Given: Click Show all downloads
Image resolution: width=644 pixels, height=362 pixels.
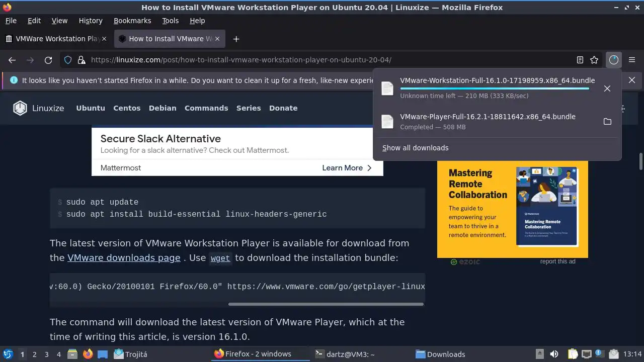Looking at the screenshot, I should click(x=416, y=148).
